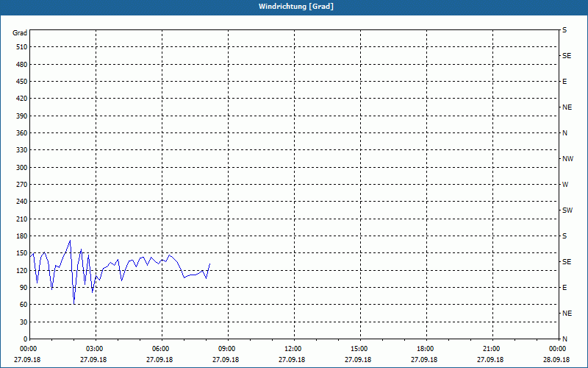Screen dimensions: 588x368
Task: Pick the 390 degree axis label
Action: 21,116
